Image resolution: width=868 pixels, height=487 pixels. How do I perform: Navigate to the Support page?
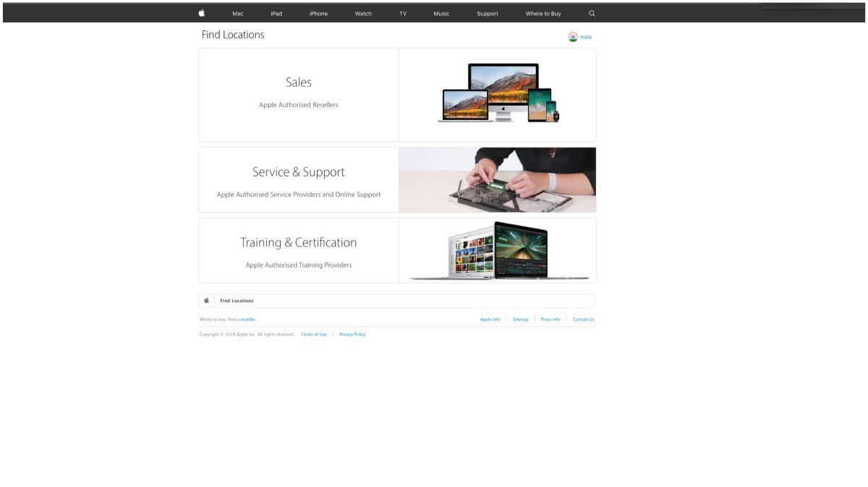[488, 14]
